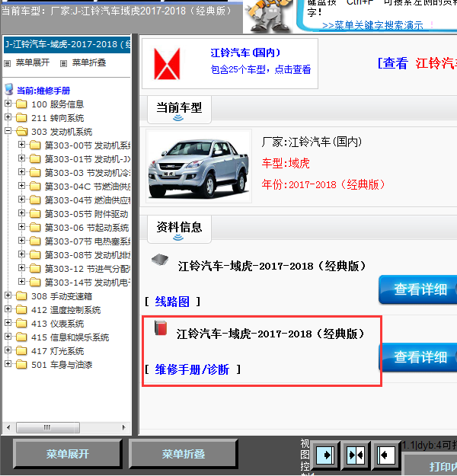Expand the 第303-03 节发动机冷 node

[x=21, y=172]
